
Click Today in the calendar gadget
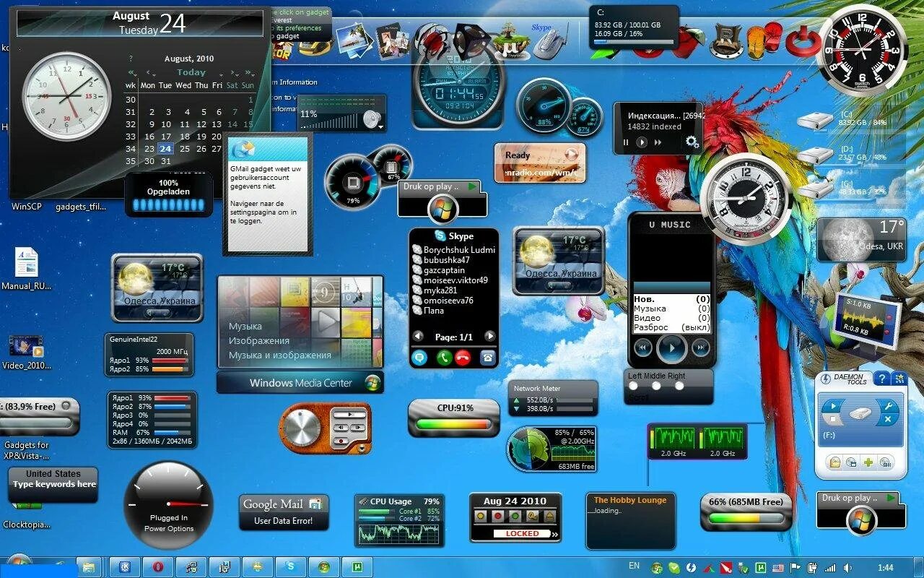(192, 72)
